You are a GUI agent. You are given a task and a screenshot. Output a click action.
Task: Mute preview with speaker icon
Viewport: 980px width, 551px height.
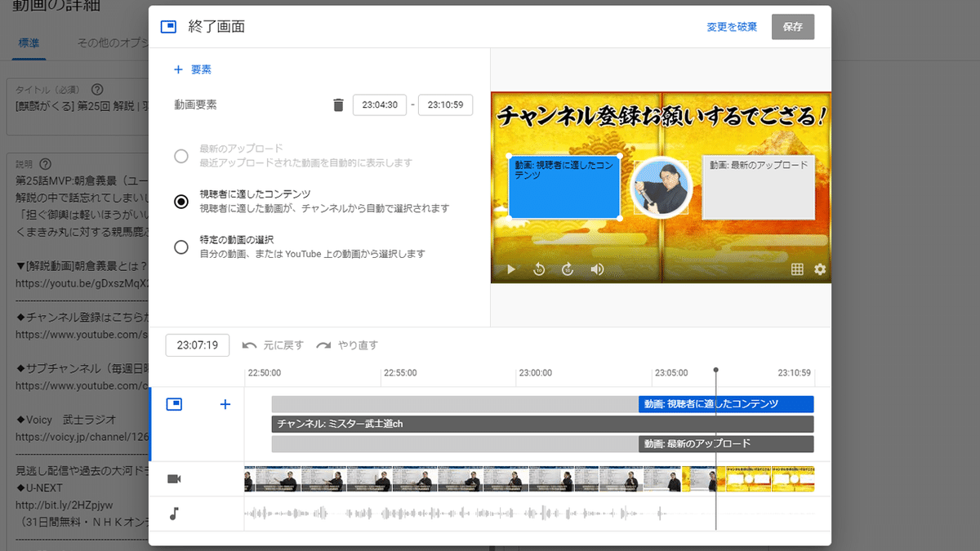597,269
